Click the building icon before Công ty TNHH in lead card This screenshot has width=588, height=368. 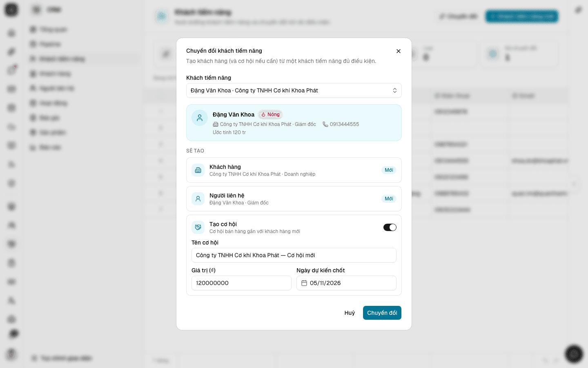pos(216,124)
